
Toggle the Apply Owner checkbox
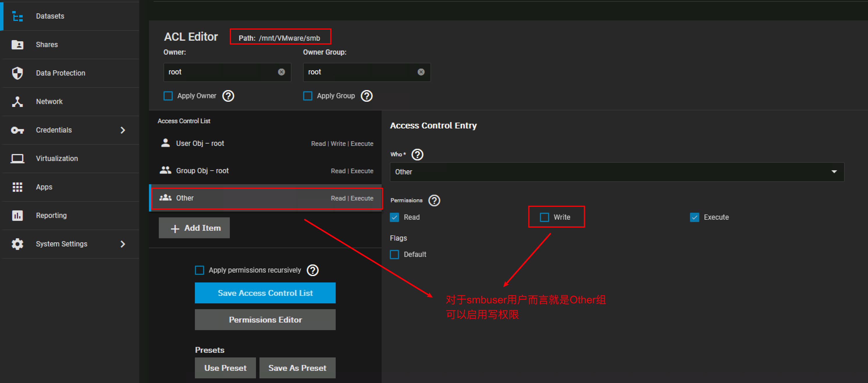click(168, 96)
